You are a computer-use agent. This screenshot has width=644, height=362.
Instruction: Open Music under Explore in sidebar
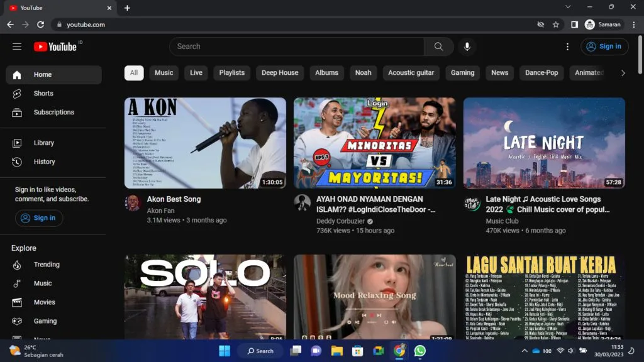tap(54, 283)
